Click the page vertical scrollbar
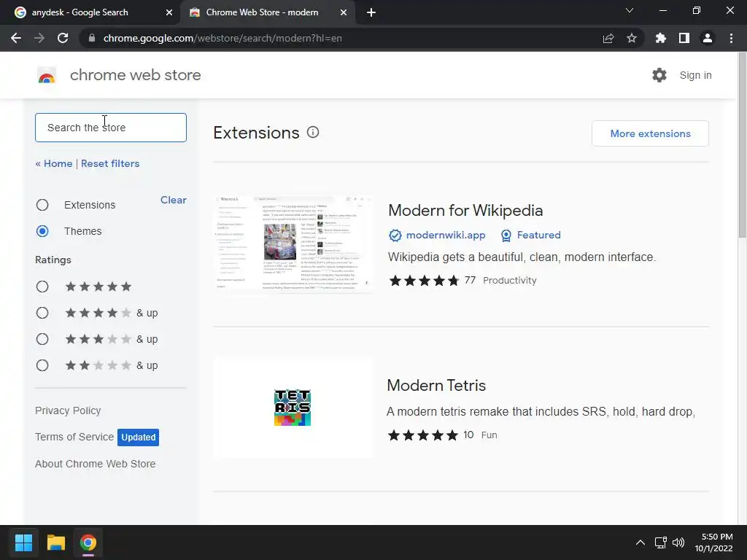The height and width of the screenshot is (560, 747). (742, 145)
